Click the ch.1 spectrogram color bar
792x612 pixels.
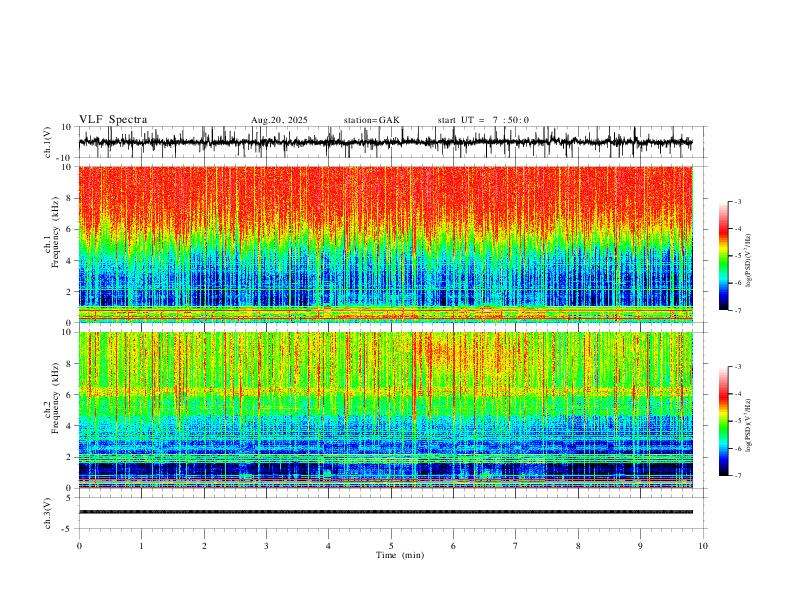724,256
